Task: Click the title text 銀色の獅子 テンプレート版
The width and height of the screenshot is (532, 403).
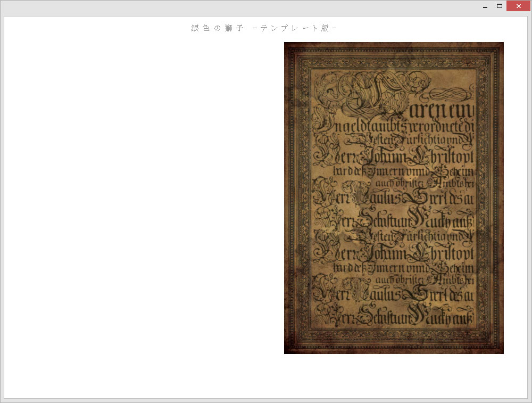Action: point(264,28)
